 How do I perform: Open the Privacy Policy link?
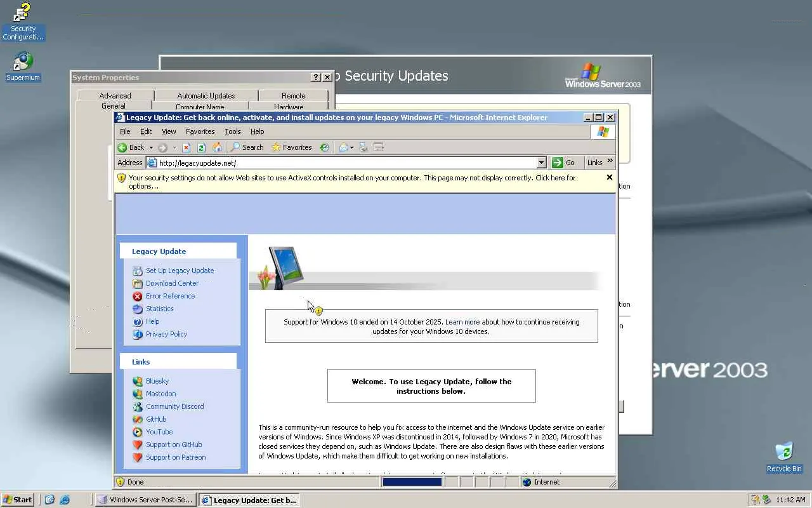166,334
